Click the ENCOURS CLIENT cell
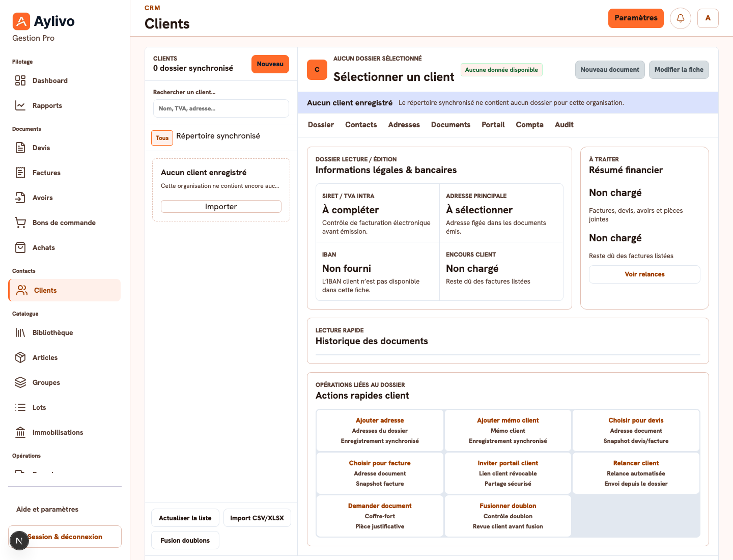This screenshot has height=560, width=733. tap(501, 271)
